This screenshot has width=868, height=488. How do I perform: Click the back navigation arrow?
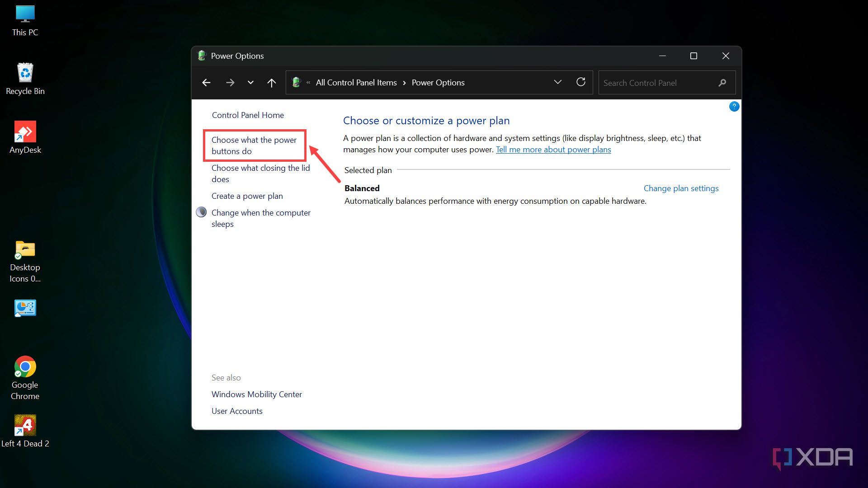(206, 83)
